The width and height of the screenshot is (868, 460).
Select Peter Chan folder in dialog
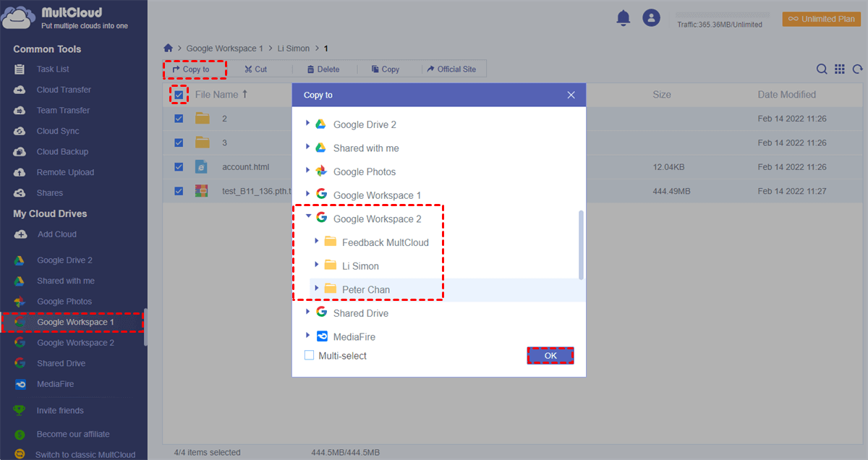point(365,290)
